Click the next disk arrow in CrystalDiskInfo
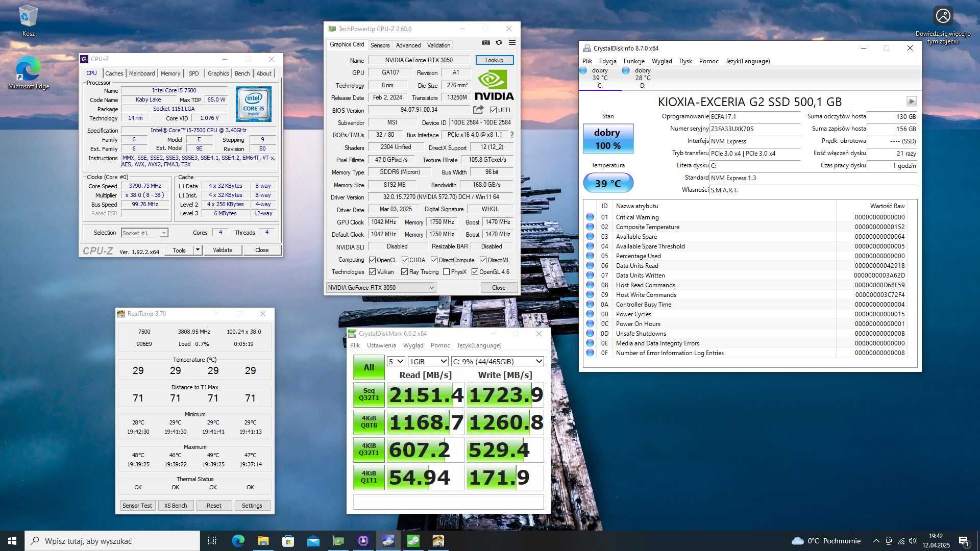 tap(912, 102)
